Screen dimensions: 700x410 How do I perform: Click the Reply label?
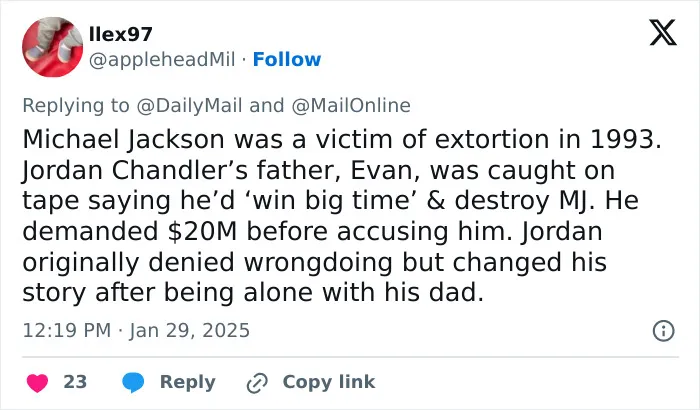[x=188, y=383]
